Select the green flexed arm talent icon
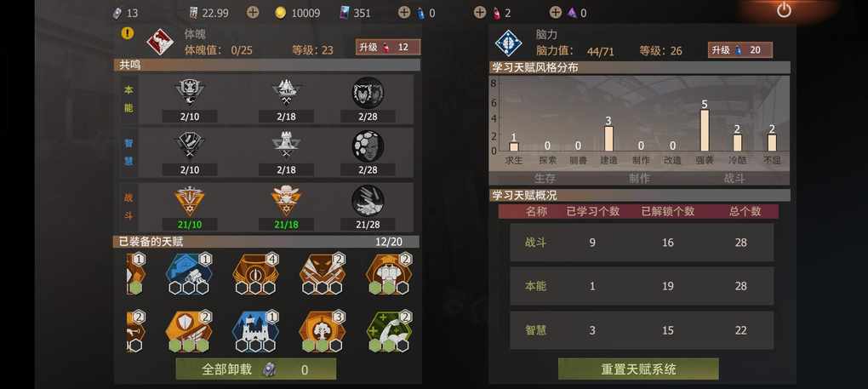The image size is (868, 389). click(389, 331)
